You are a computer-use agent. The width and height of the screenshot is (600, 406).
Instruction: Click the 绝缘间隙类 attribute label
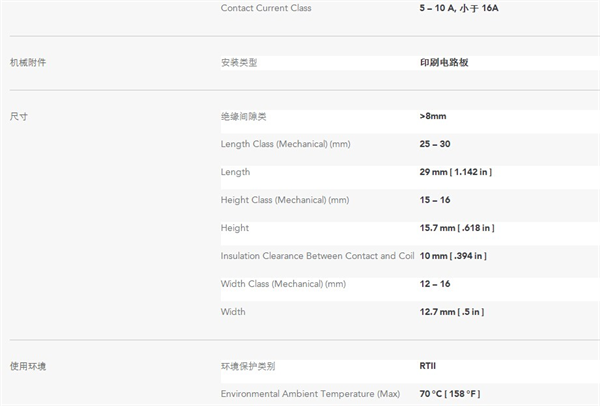pos(243,116)
